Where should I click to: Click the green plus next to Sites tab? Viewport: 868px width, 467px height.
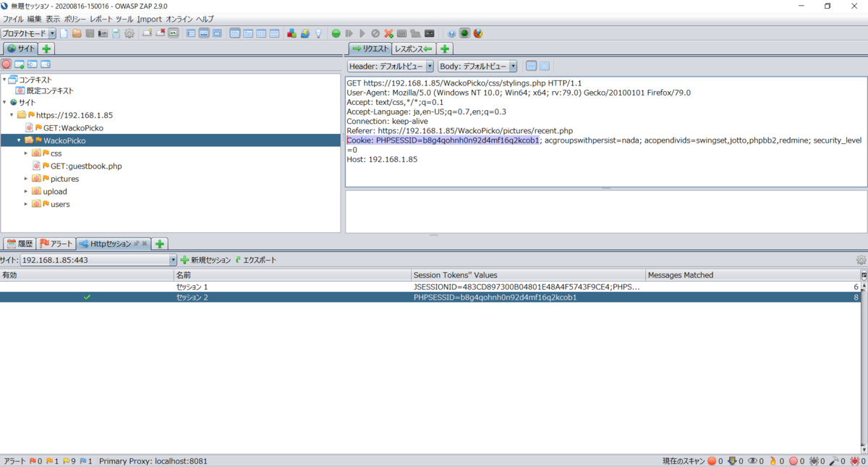coord(46,49)
